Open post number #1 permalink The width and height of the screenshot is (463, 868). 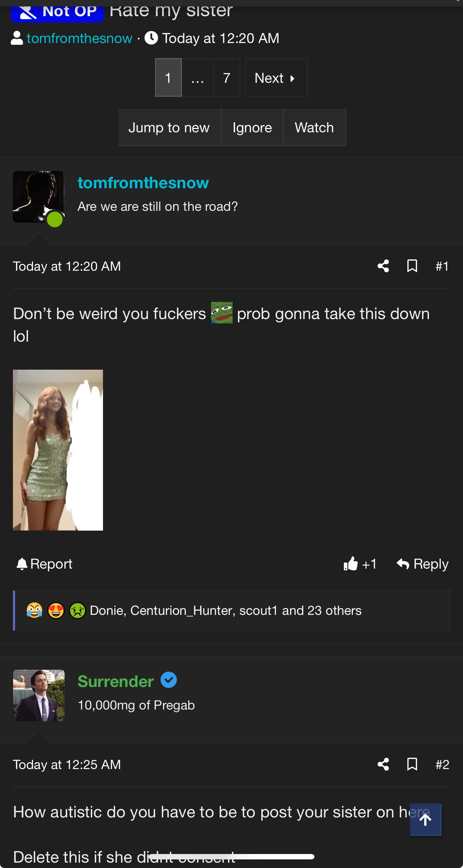442,266
